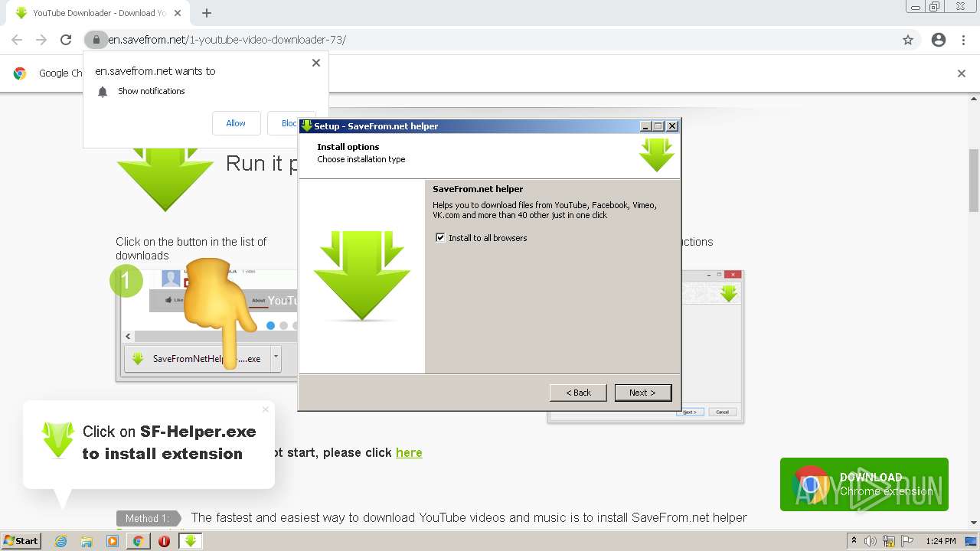Click the page scrollbar down arrow
This screenshot has width=980, height=551.
974,523
